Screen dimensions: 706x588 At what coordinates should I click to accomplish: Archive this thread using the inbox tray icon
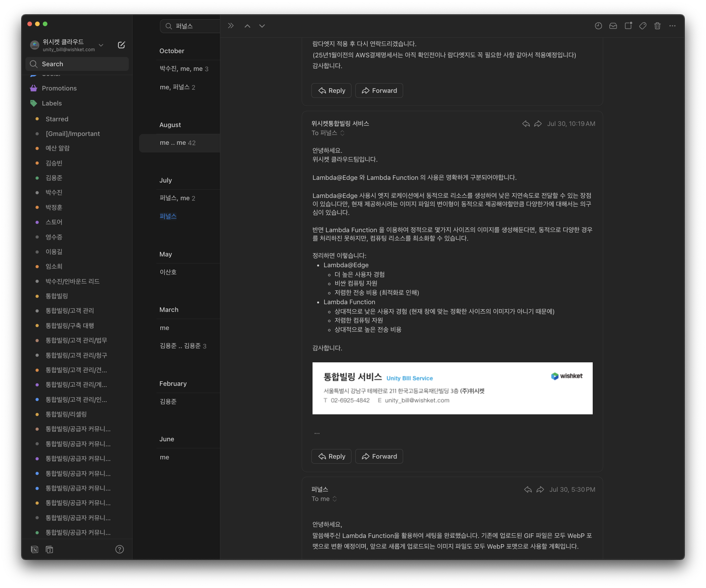(x=613, y=26)
